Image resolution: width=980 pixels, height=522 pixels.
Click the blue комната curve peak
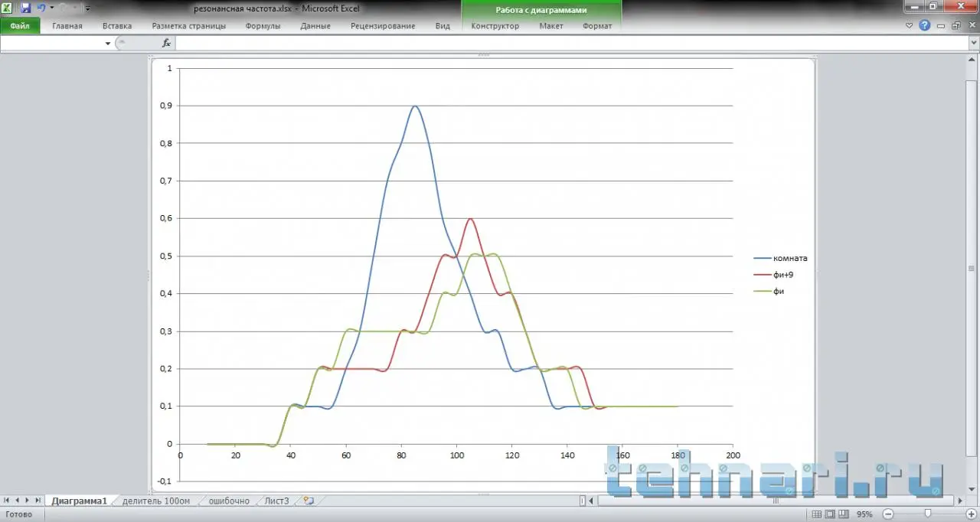(415, 106)
